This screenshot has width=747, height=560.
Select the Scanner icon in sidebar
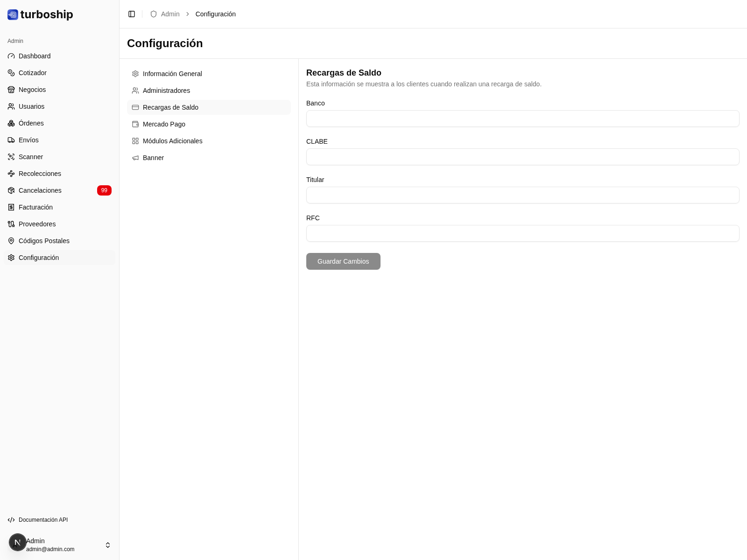coord(11,157)
